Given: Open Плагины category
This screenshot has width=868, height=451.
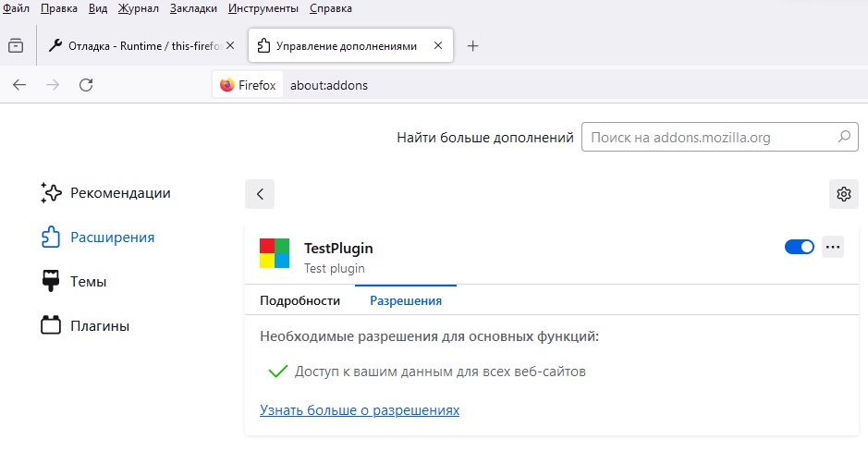Looking at the screenshot, I should tap(85, 325).
